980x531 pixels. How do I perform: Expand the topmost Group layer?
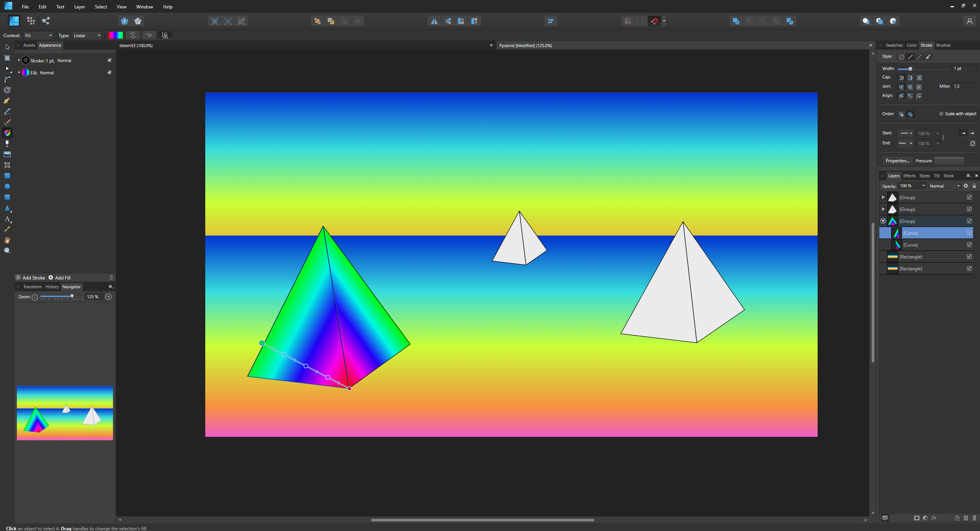(x=883, y=197)
